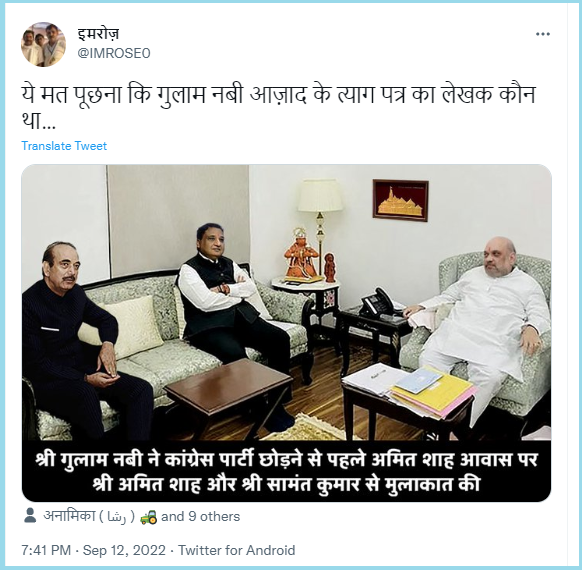Click the tractor emoji beside tagged name

[148, 517]
